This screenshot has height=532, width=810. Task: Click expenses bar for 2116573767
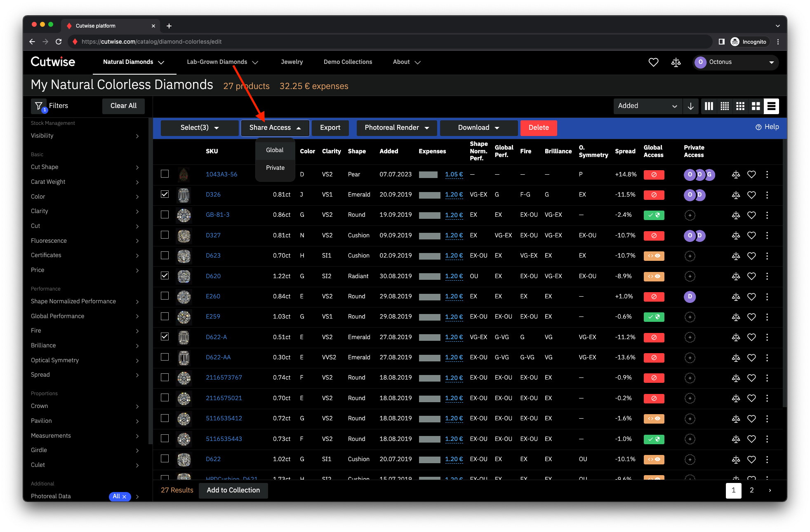(x=429, y=378)
